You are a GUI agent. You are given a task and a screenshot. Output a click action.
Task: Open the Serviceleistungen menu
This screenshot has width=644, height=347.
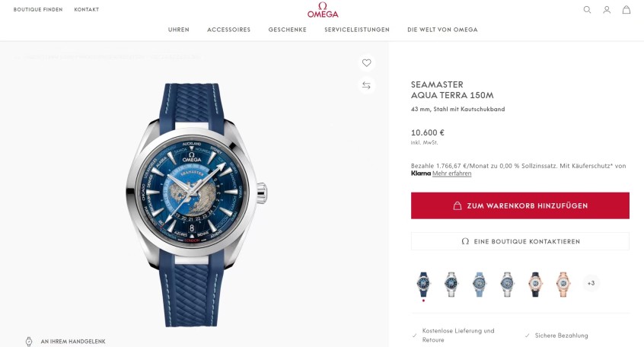(x=357, y=30)
